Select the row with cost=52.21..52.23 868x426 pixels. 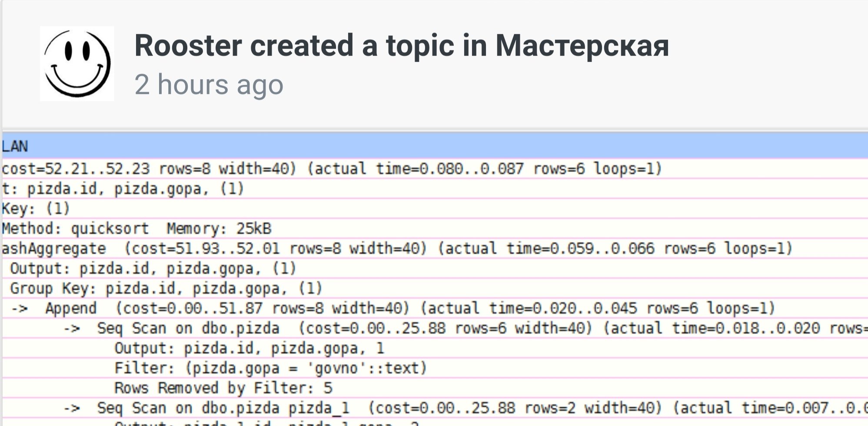pos(331,169)
